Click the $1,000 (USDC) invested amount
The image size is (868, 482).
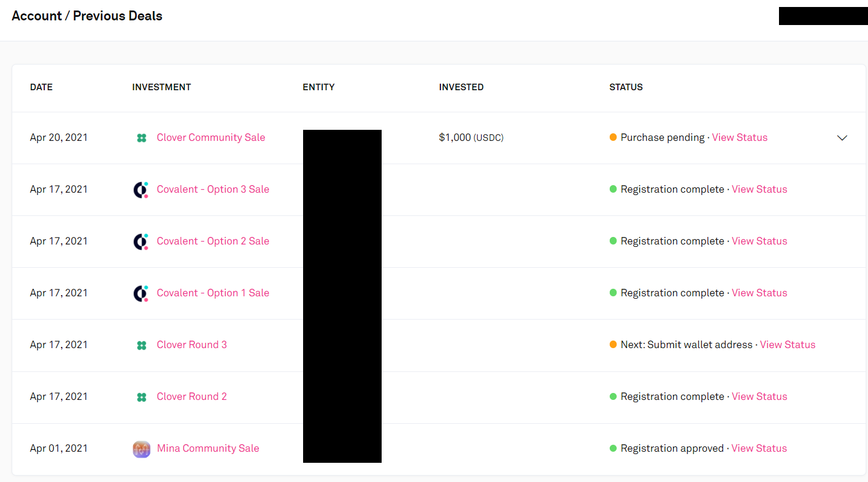[x=471, y=137]
